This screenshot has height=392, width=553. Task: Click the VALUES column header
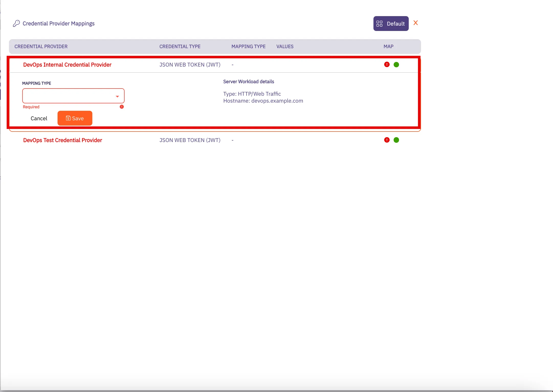pos(285,46)
